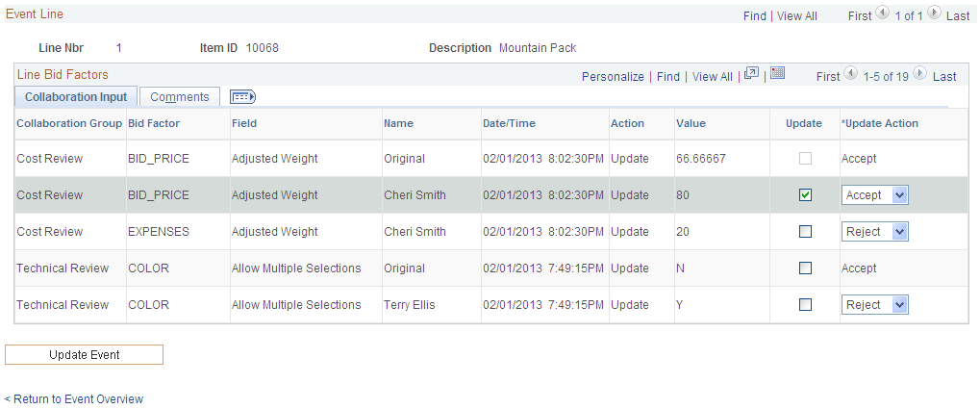Uncheck Update for Cheri Smith BID_PRICE row

(806, 195)
